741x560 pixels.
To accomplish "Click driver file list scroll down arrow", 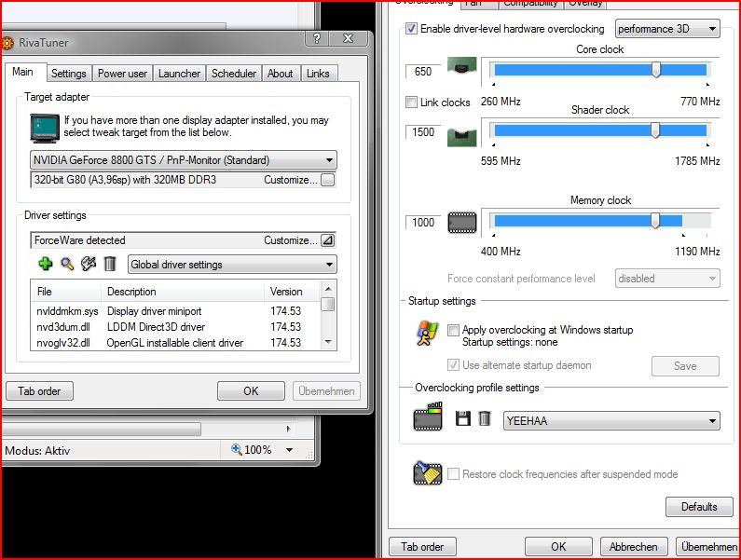I will pos(328,342).
